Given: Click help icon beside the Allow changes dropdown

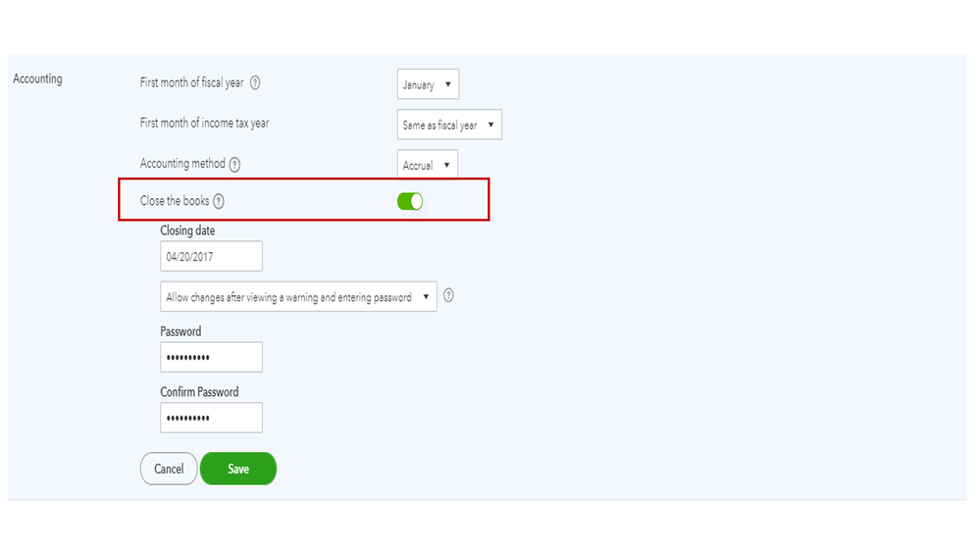Looking at the screenshot, I should click(x=448, y=295).
